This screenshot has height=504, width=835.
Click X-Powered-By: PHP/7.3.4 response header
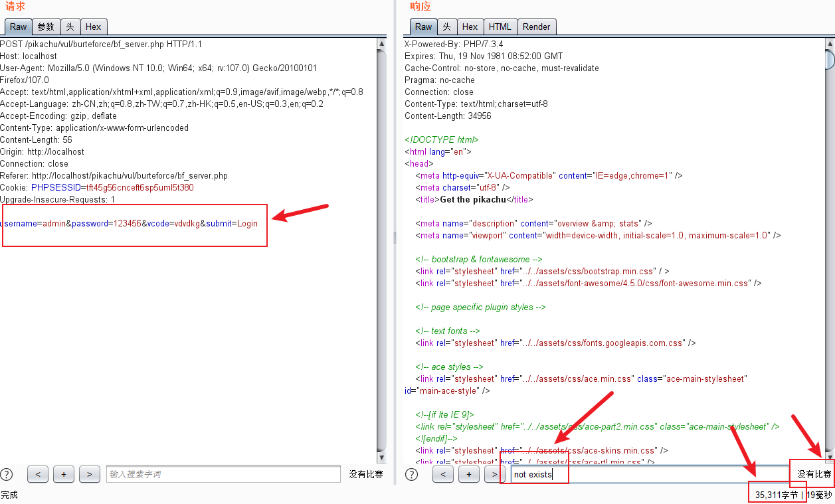point(454,44)
